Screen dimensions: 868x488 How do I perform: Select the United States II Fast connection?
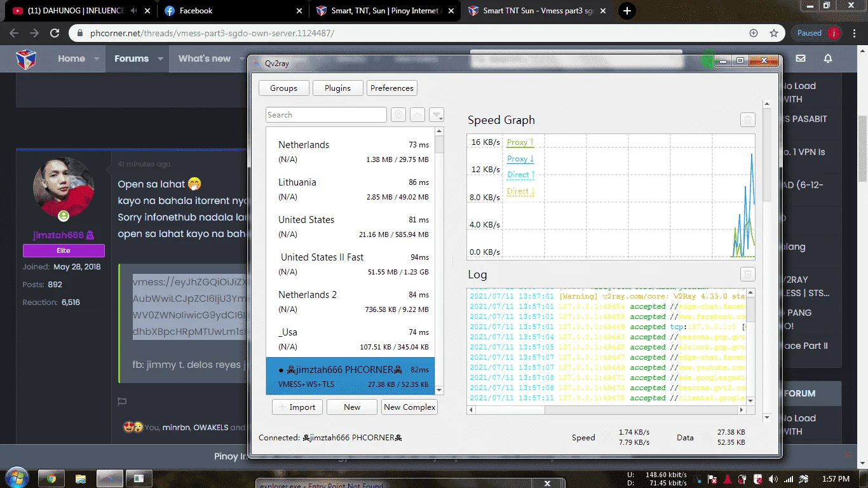click(350, 264)
